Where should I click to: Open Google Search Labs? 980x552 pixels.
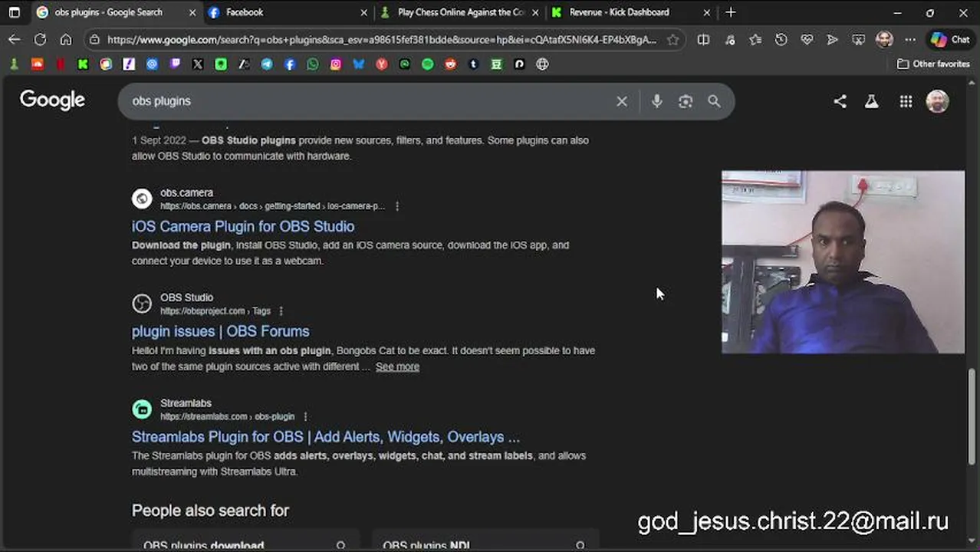click(872, 101)
